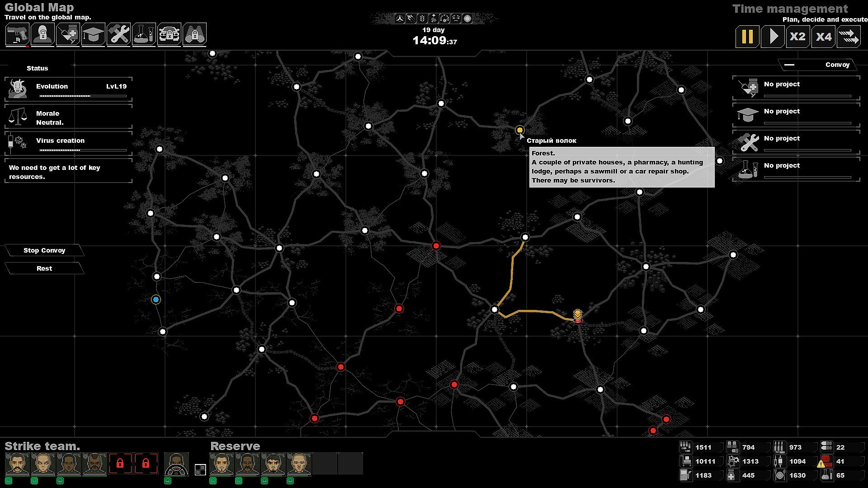Screen dimensions: 868x488
Task: Click the locked car icon
Action: [169, 34]
